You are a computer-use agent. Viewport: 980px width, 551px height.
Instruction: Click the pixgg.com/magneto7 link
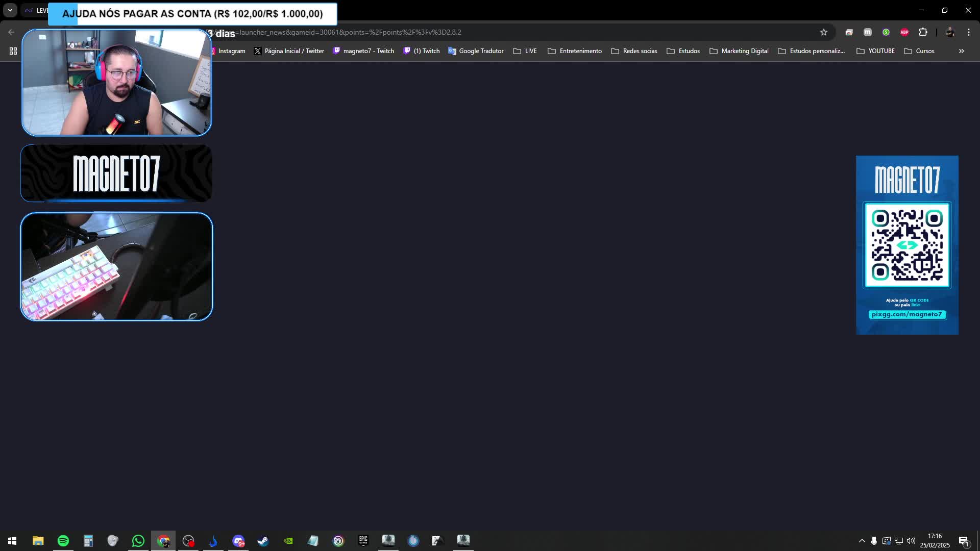(907, 315)
